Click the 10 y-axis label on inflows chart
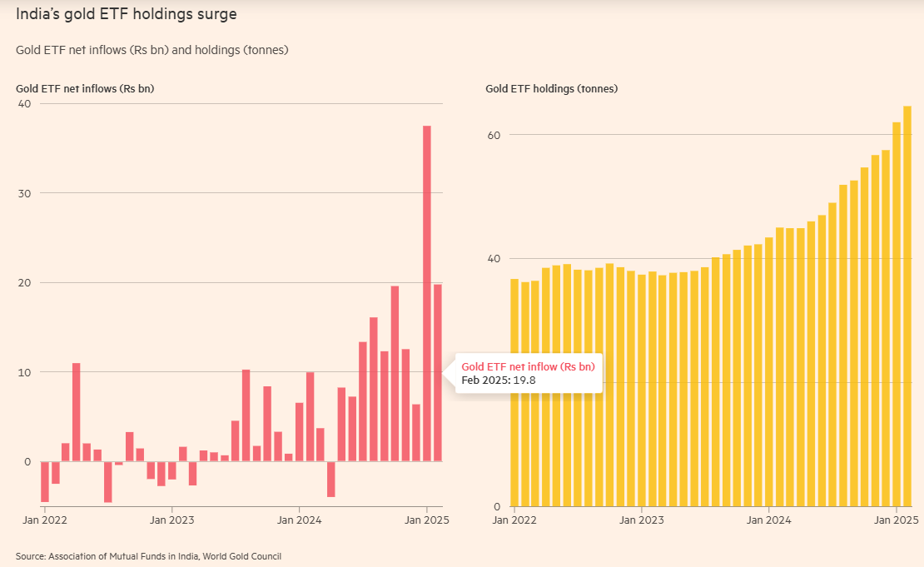The image size is (924, 567). point(24,371)
